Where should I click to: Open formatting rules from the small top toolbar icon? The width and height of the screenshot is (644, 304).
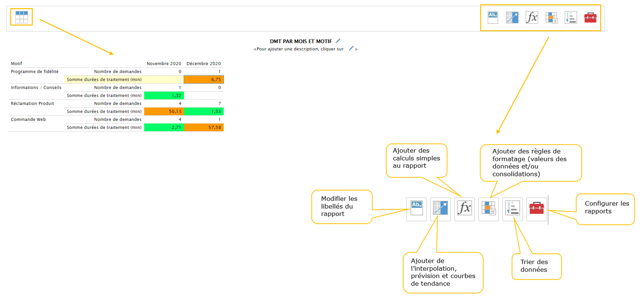pyautogui.click(x=552, y=18)
